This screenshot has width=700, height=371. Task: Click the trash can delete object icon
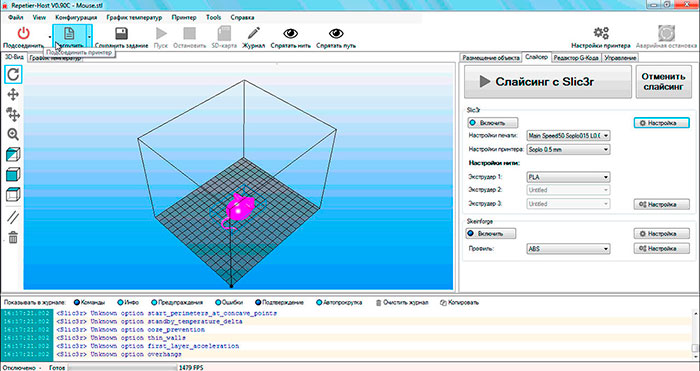tap(13, 237)
